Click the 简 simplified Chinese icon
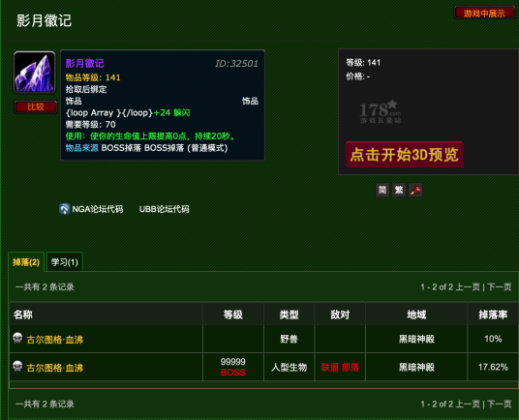The height and width of the screenshot is (420, 519). pos(382,190)
